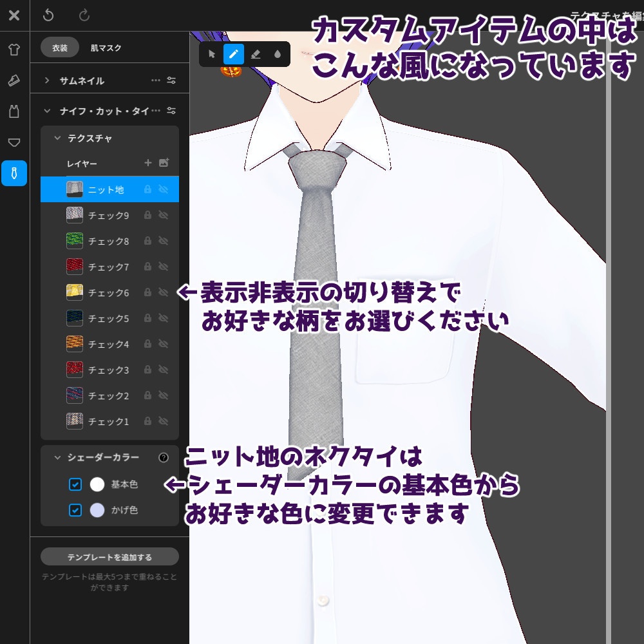Open the ナイフ・カット・タイ options menu
Screen dimensions: 644x644
click(156, 110)
